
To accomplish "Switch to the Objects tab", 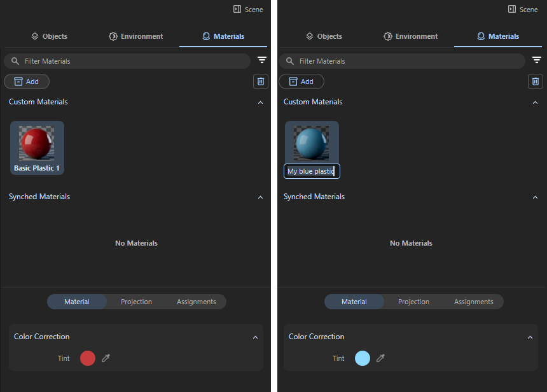I will (x=49, y=36).
